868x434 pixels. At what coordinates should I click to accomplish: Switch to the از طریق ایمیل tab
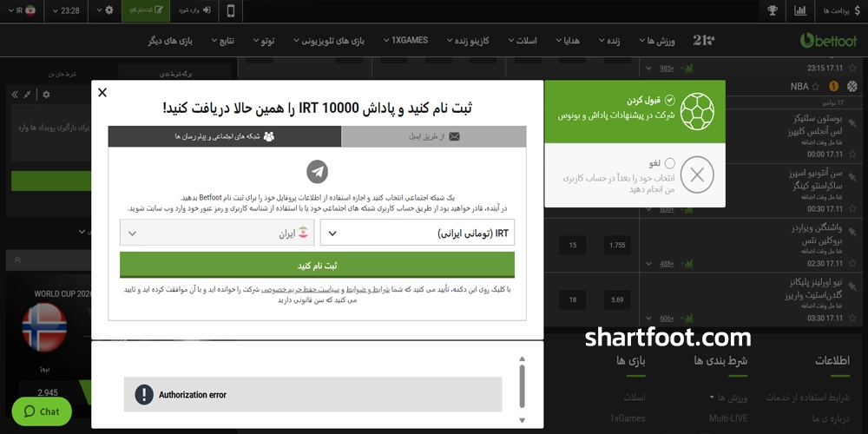[434, 136]
